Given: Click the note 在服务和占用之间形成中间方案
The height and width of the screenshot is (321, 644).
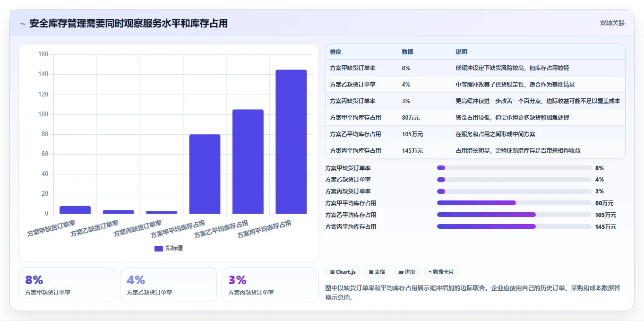Looking at the screenshot, I should (x=496, y=134).
